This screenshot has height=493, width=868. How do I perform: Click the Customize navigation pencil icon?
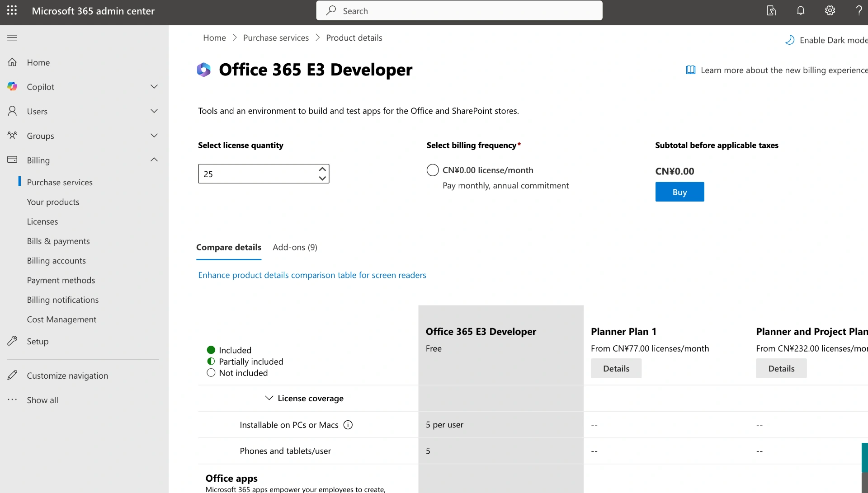click(x=12, y=375)
